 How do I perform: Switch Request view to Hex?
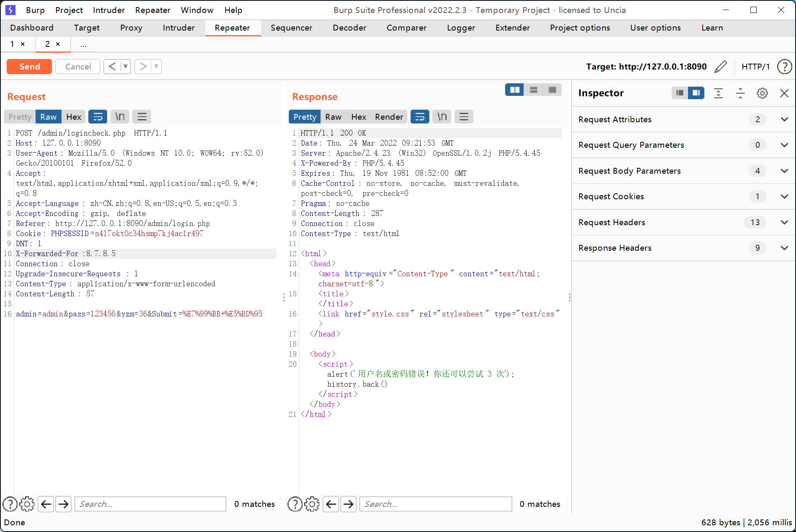pos(74,117)
